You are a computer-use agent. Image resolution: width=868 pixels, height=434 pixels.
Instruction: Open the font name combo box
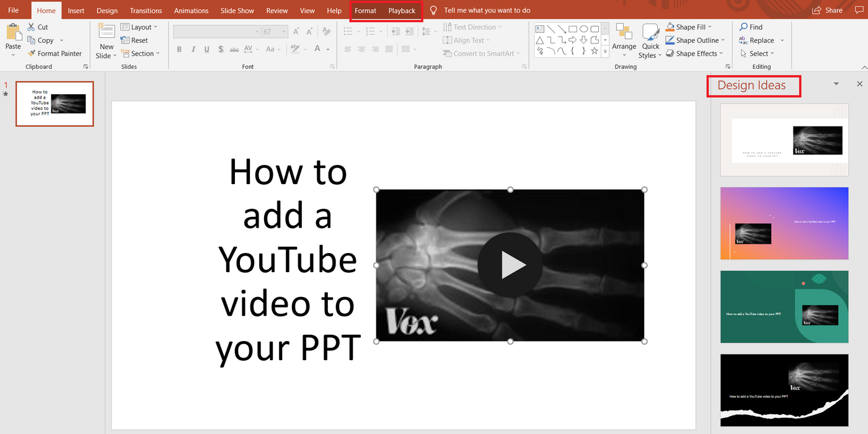(217, 32)
